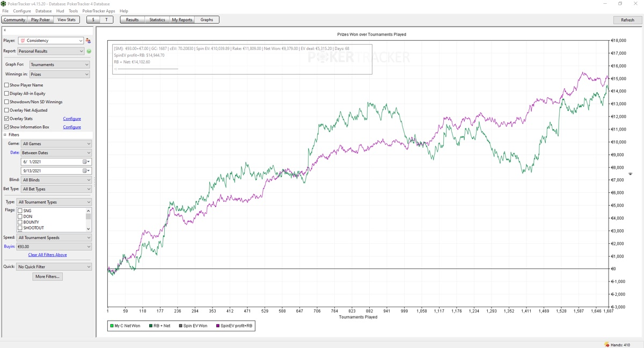Click the Refresh button

point(627,20)
